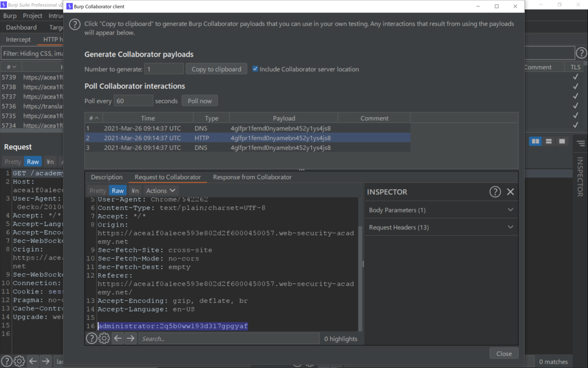Sort Collaborator interactions by # column

click(x=93, y=118)
